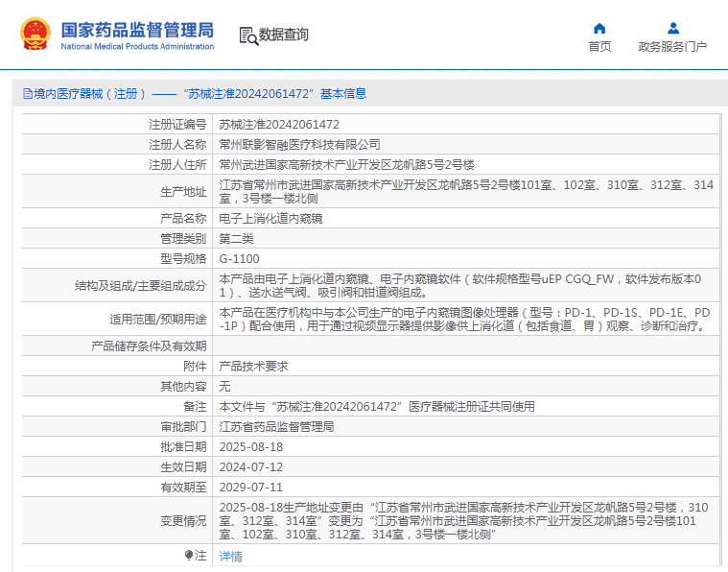Click the approval department 江苏省药品监督管理局

point(276,426)
